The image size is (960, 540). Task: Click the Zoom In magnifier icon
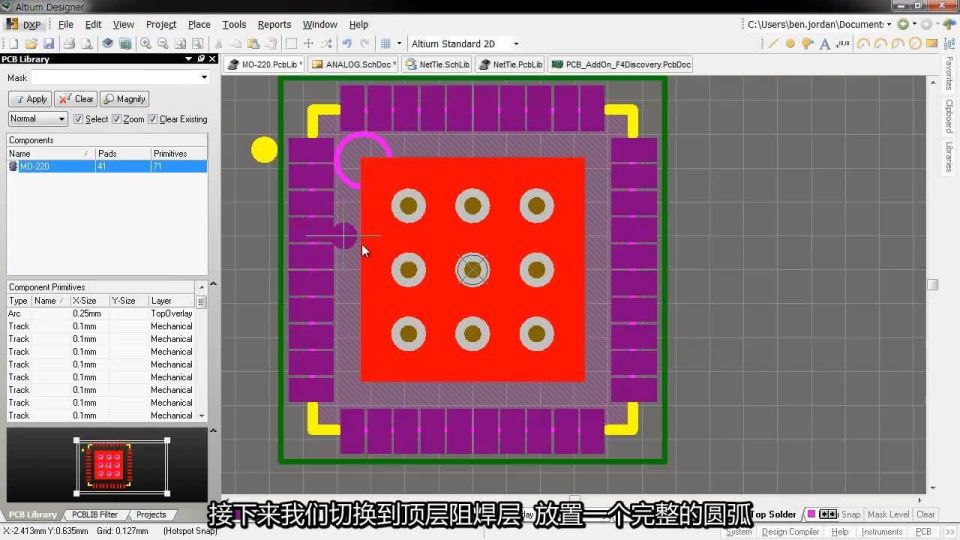(x=146, y=44)
